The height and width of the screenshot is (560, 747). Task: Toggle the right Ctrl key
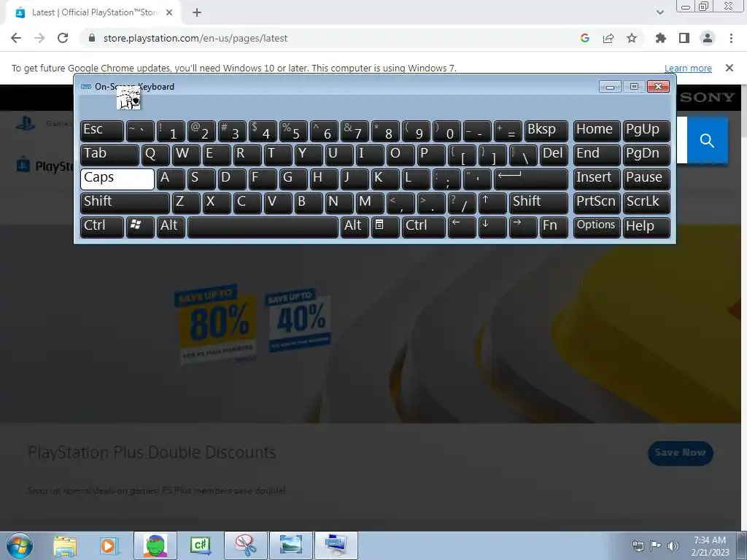click(x=424, y=227)
